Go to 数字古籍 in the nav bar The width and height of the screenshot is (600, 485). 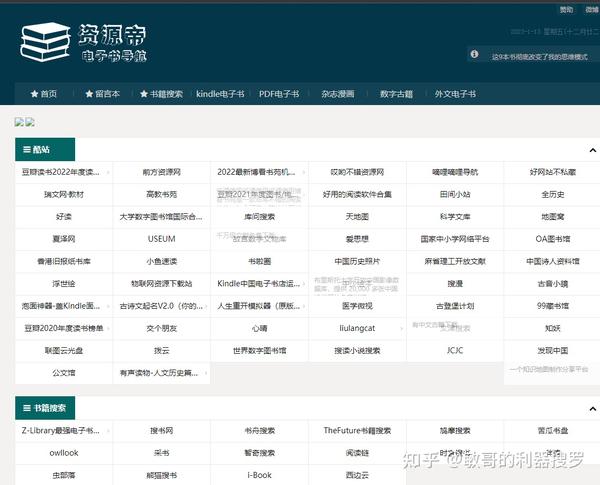(x=396, y=94)
